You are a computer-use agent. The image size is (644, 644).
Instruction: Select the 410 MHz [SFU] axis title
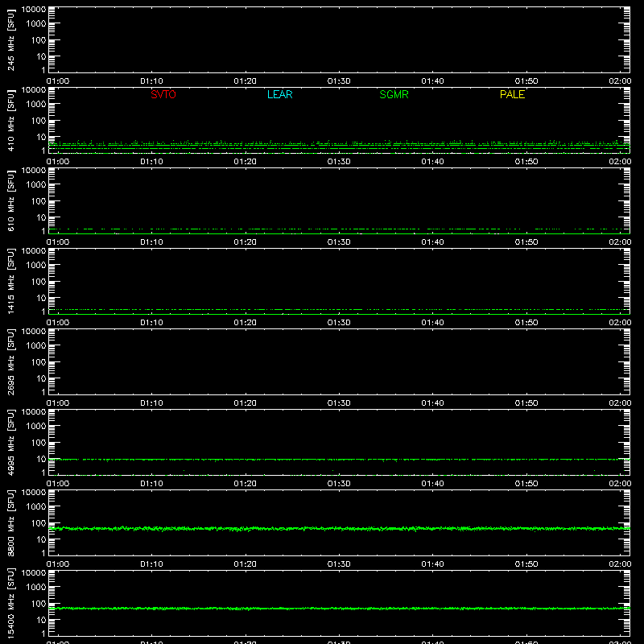[10, 121]
